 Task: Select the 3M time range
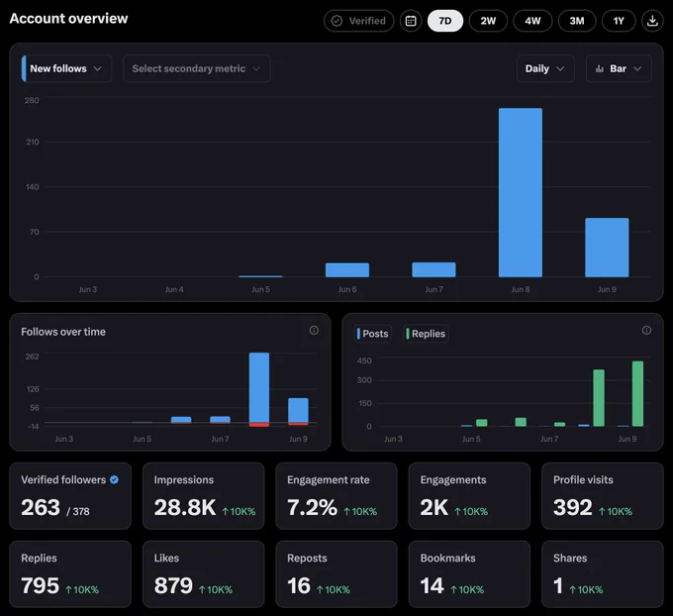tap(577, 21)
